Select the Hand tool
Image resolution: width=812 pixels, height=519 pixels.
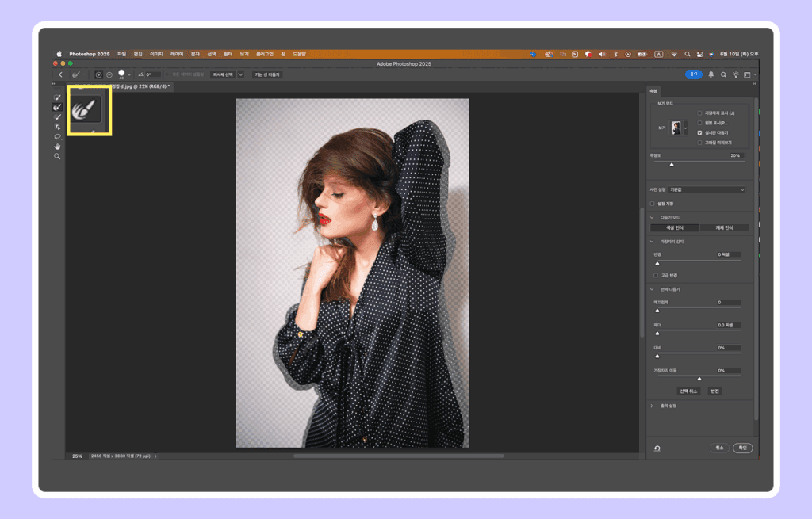[57, 147]
